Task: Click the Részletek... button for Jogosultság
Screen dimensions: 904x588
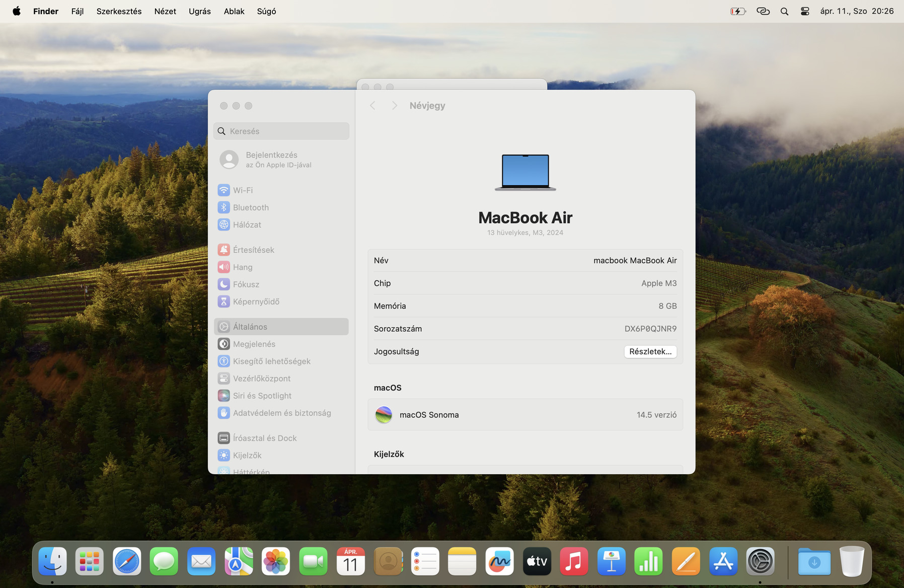Action: click(x=650, y=351)
